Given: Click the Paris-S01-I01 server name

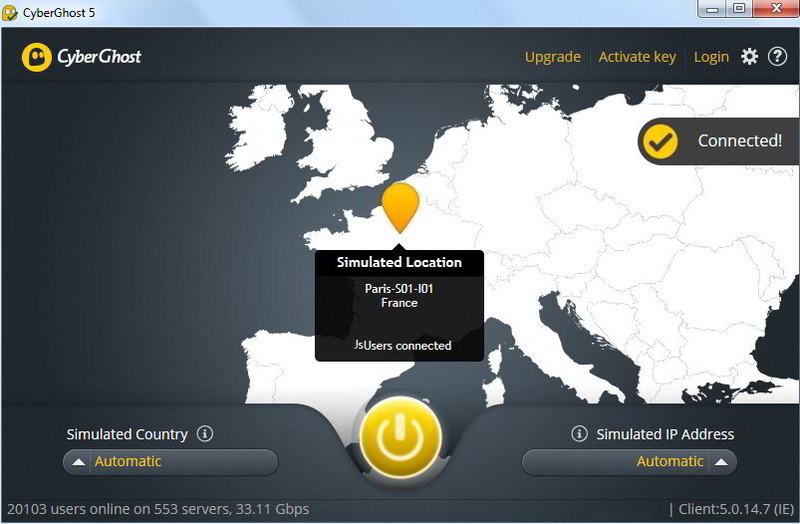Looking at the screenshot, I should (399, 289).
